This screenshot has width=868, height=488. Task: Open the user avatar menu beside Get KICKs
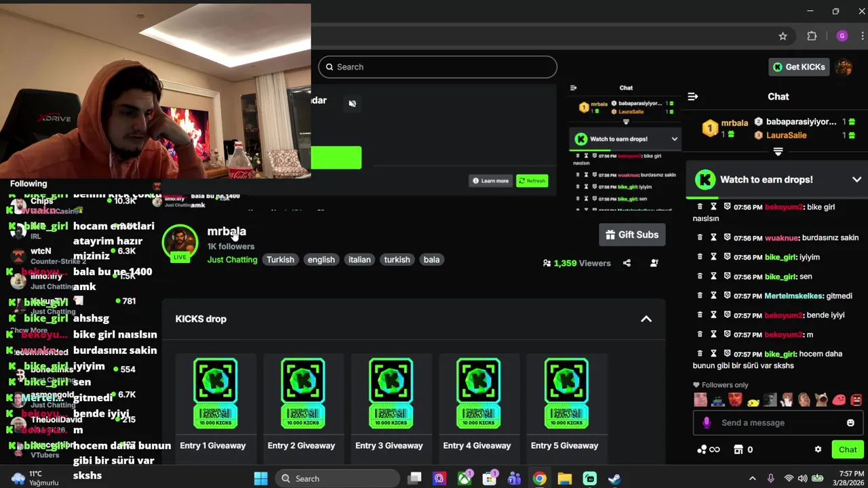click(844, 67)
